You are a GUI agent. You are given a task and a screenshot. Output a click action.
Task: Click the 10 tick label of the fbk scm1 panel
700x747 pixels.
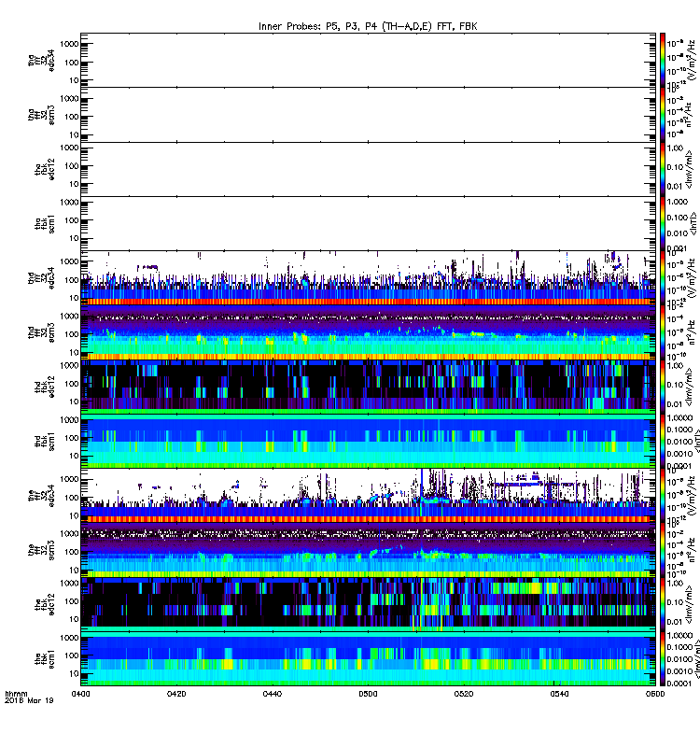pos(74,673)
